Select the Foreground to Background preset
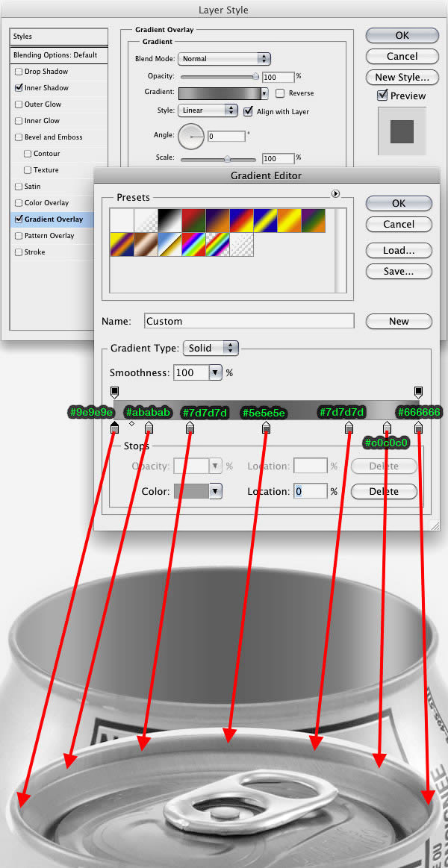This screenshot has width=448, height=868. click(x=122, y=220)
